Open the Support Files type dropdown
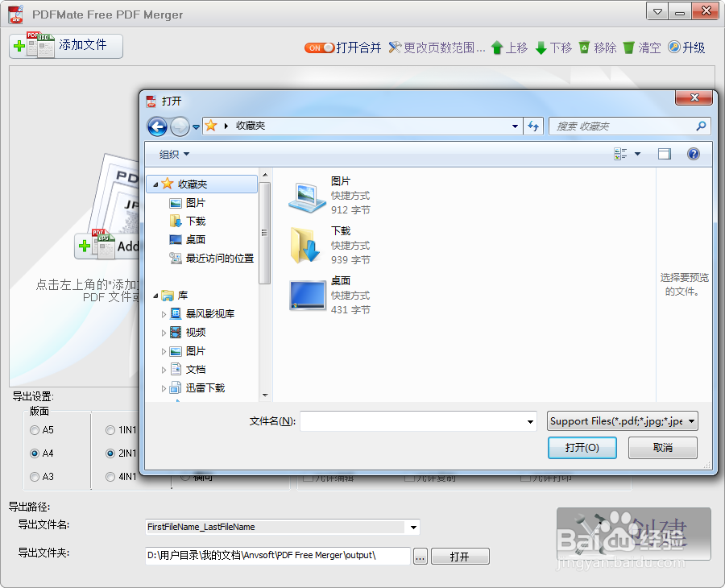 tap(623, 421)
